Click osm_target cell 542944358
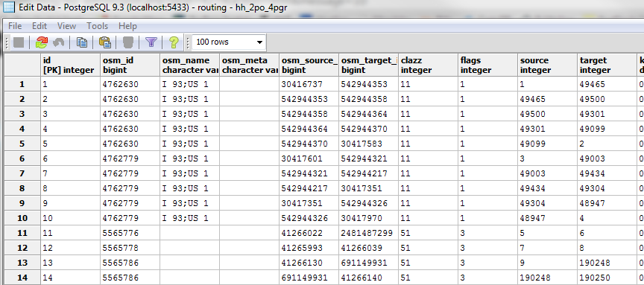 [368, 99]
